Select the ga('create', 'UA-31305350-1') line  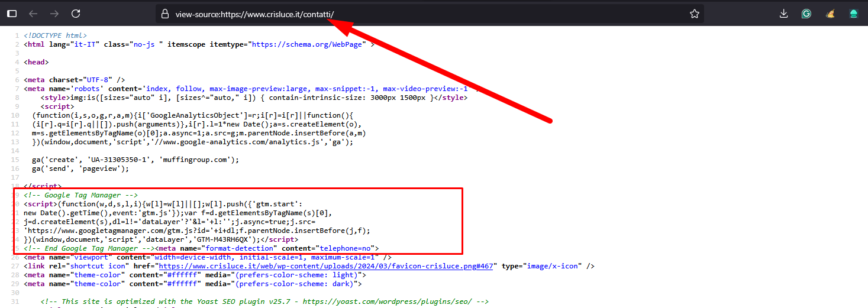click(x=135, y=160)
